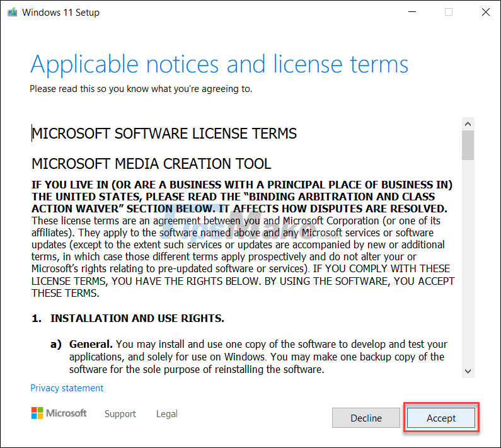
Task: Click the 'MICROSOFT MEDIA CREATION TOOL' heading
Action: click(151, 164)
